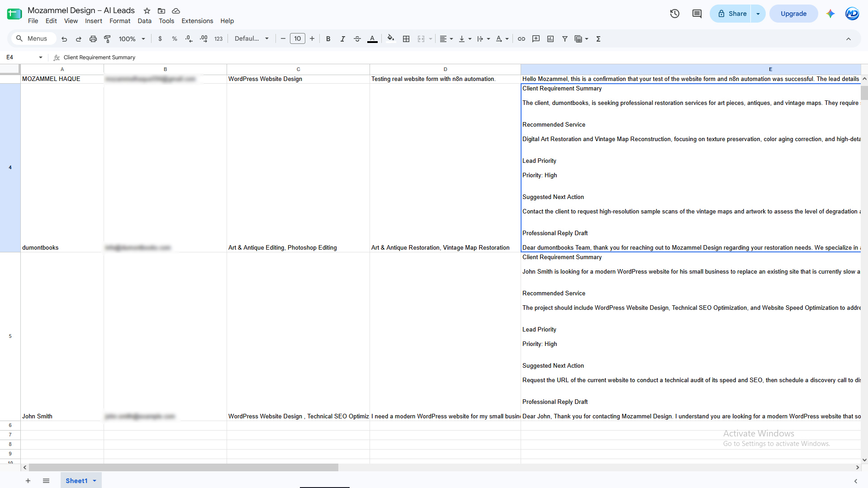
Task: Open the Extensions menu
Action: (197, 21)
